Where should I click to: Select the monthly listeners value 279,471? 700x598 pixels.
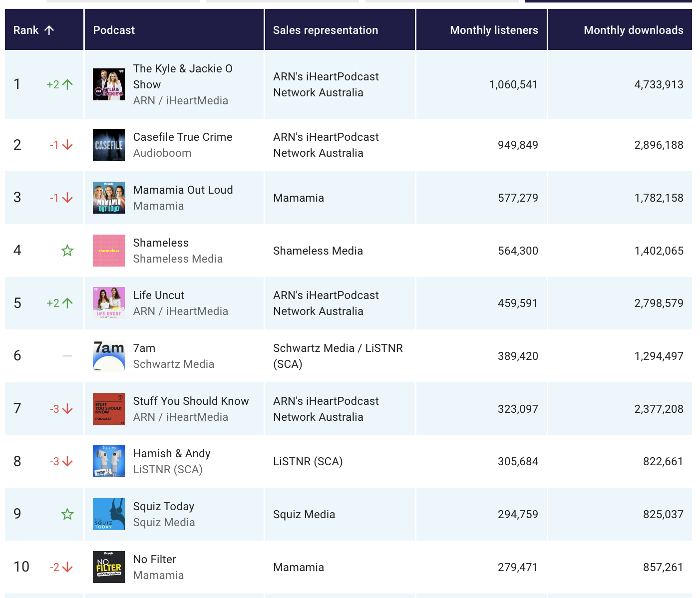tap(518, 567)
